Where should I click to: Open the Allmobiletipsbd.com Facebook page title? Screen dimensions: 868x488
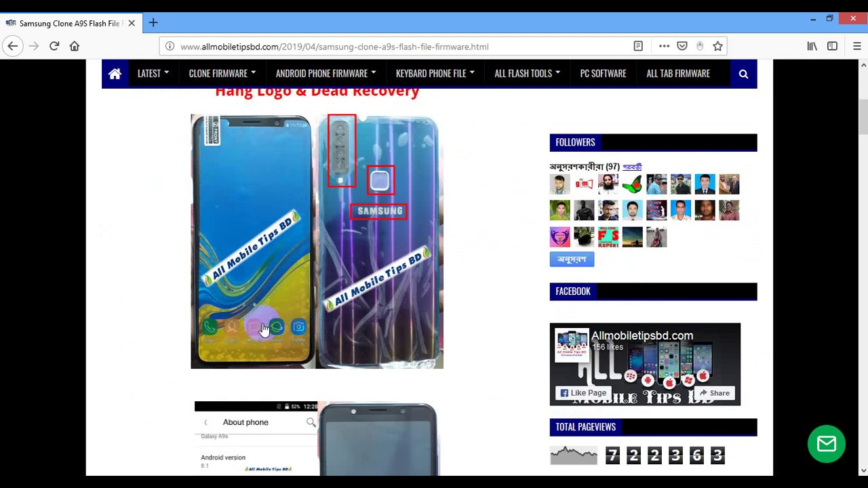point(642,335)
